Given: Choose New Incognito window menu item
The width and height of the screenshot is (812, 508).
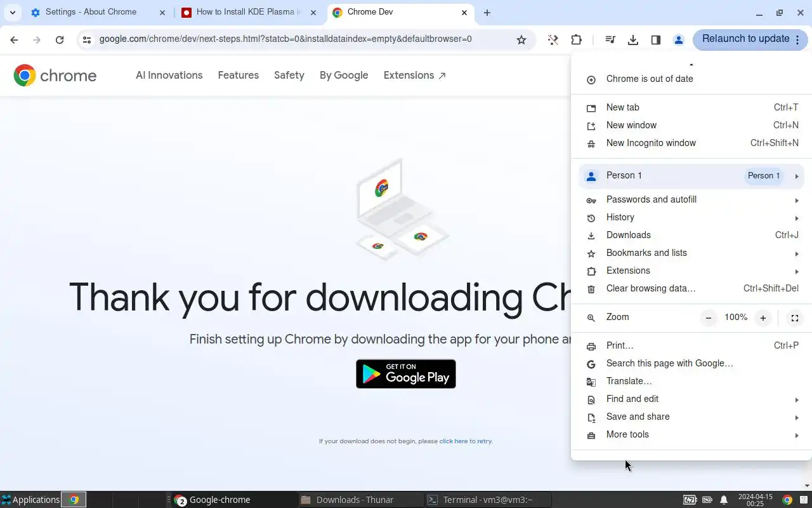Looking at the screenshot, I should (691, 144).
